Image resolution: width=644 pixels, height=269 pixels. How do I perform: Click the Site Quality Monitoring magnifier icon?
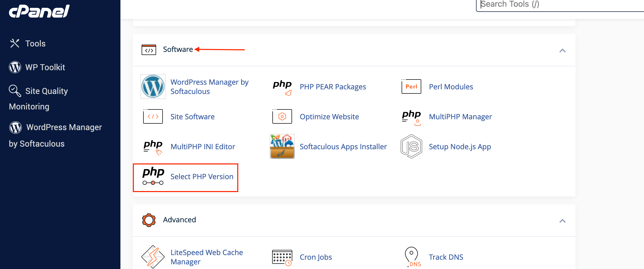click(15, 91)
